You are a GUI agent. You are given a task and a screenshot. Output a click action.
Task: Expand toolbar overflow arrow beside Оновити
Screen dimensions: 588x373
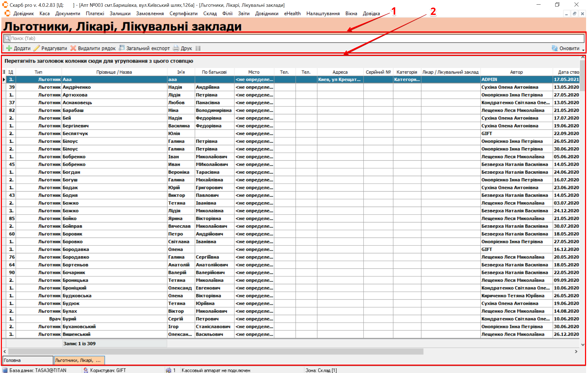(583, 50)
